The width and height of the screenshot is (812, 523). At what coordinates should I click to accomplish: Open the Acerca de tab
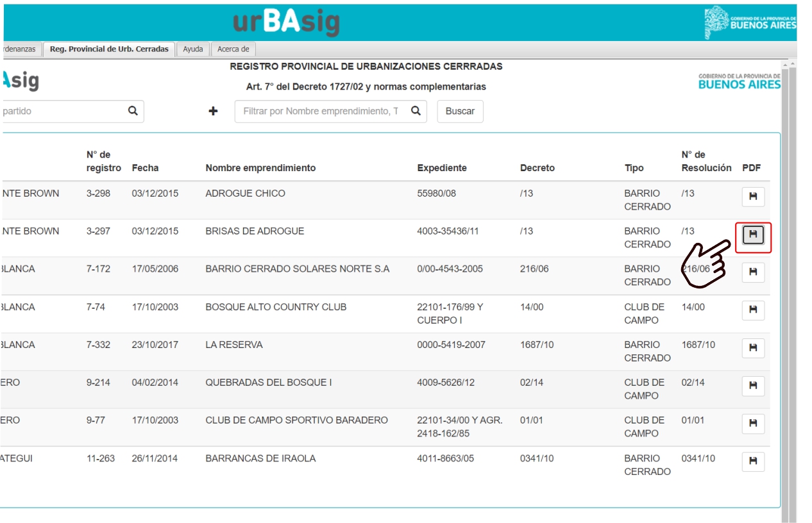[x=233, y=49]
